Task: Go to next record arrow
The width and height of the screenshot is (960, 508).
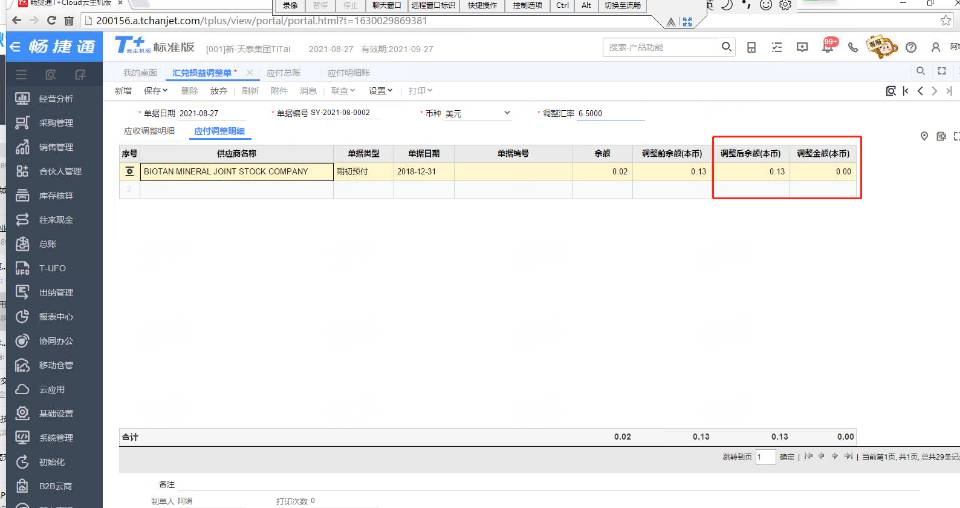Action: 934,91
